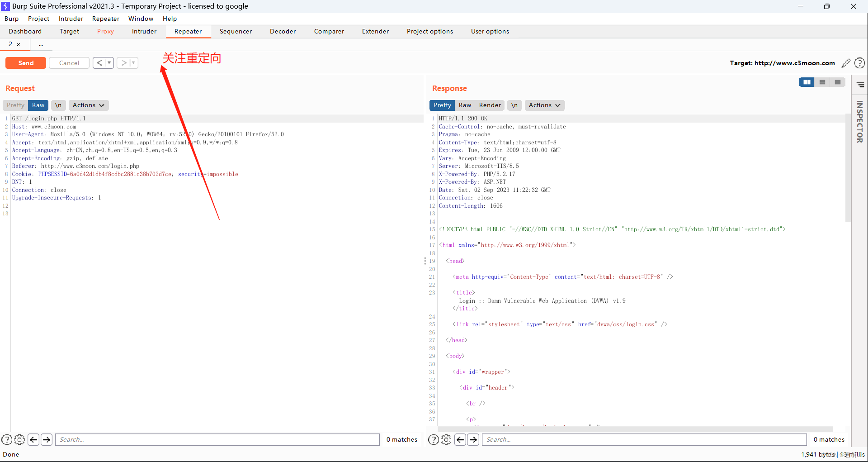Switch to the Intruder tool tab

(x=144, y=31)
